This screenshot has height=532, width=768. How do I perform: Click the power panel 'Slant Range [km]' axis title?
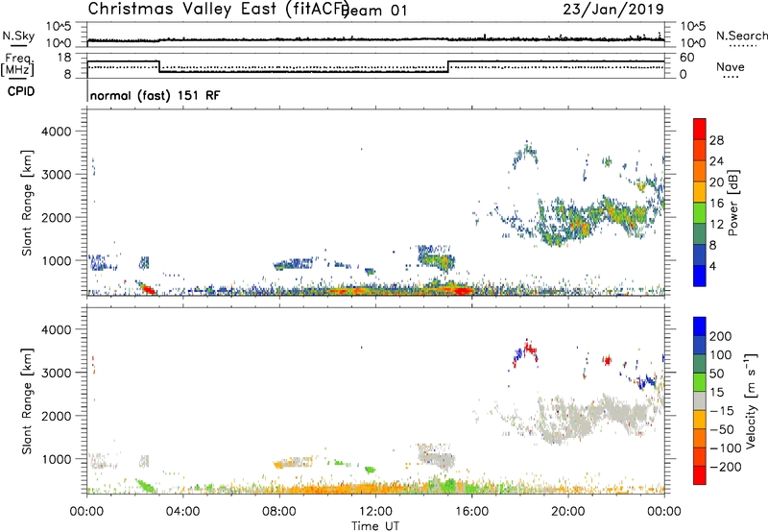(27, 203)
